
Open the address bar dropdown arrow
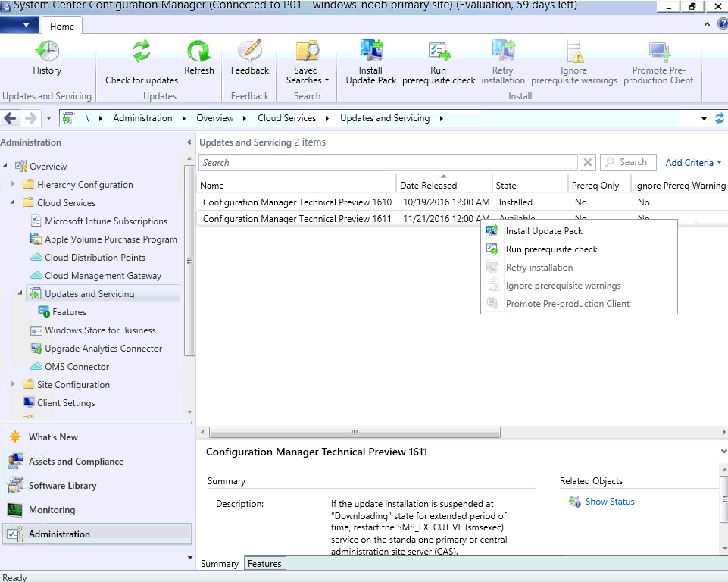(704, 119)
